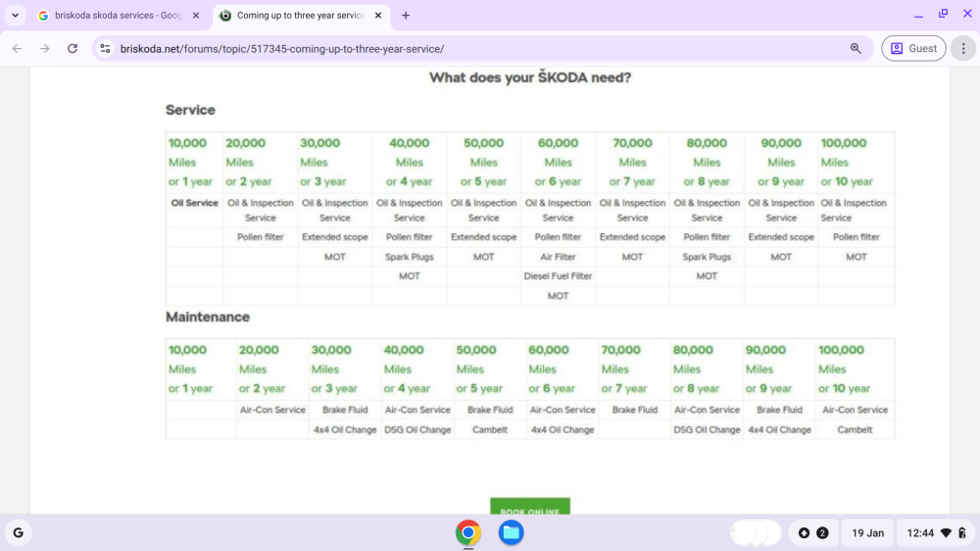Open the Files app on the shelf
Image resolution: width=980 pixels, height=551 pixels.
[x=511, y=533]
